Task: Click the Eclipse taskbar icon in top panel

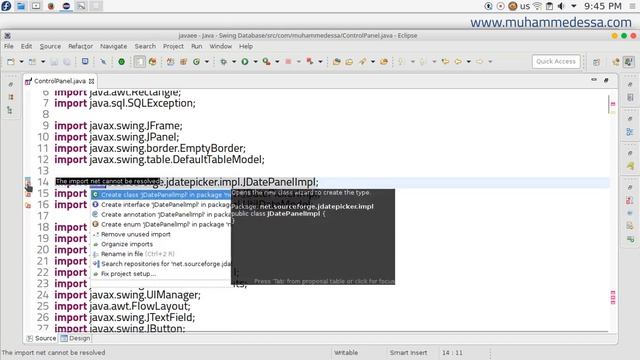Action: (x=66, y=6)
